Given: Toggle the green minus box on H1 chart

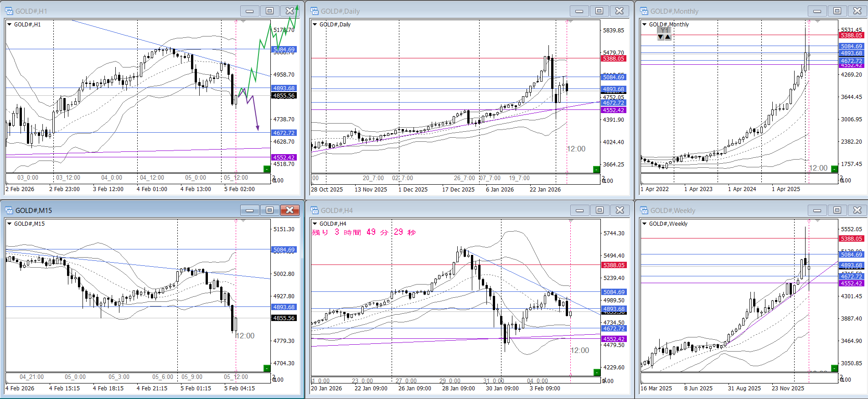Looking at the screenshot, I should [267, 169].
